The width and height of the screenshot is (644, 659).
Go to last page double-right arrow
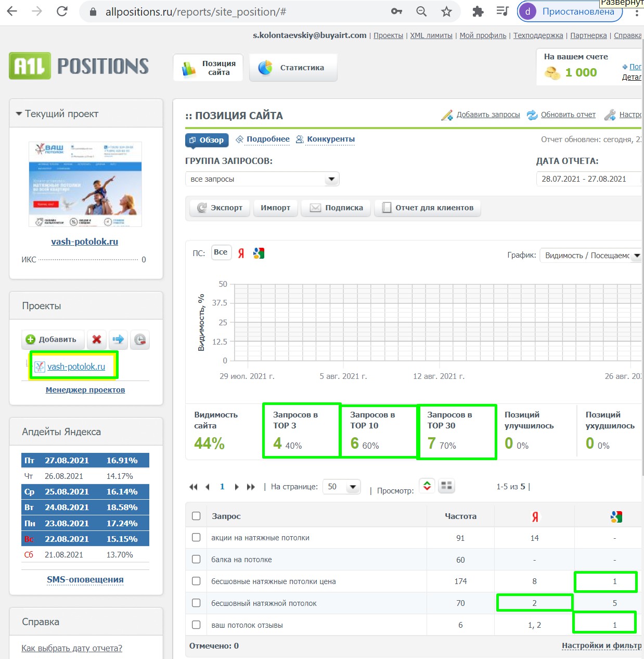(251, 487)
